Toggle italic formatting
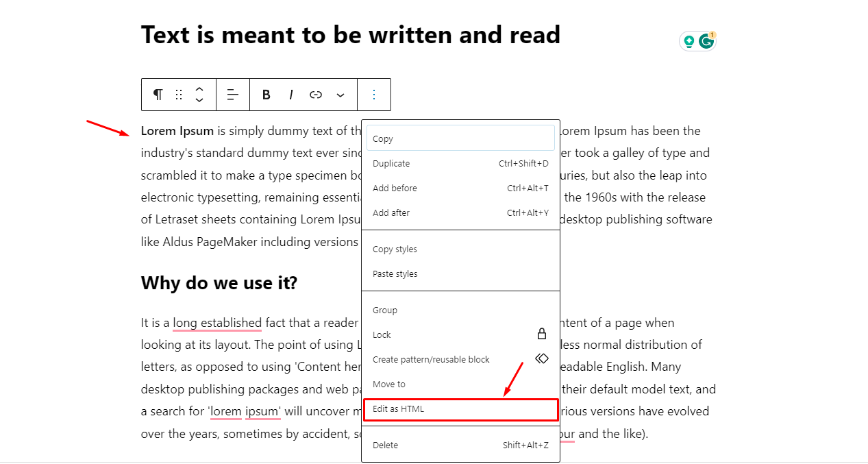The image size is (868, 464). tap(291, 95)
